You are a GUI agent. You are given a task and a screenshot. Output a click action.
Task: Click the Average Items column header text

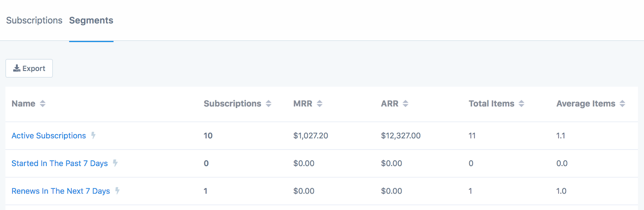tap(586, 104)
